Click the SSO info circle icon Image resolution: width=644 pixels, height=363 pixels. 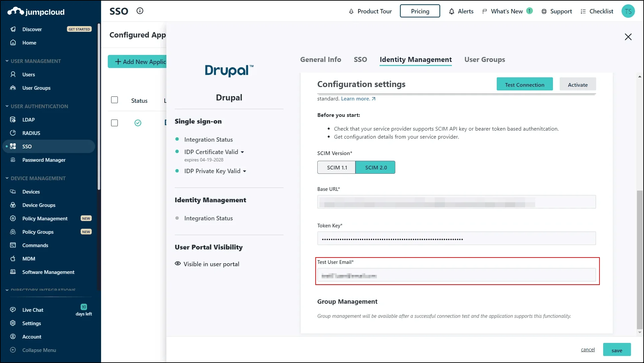pos(140,11)
